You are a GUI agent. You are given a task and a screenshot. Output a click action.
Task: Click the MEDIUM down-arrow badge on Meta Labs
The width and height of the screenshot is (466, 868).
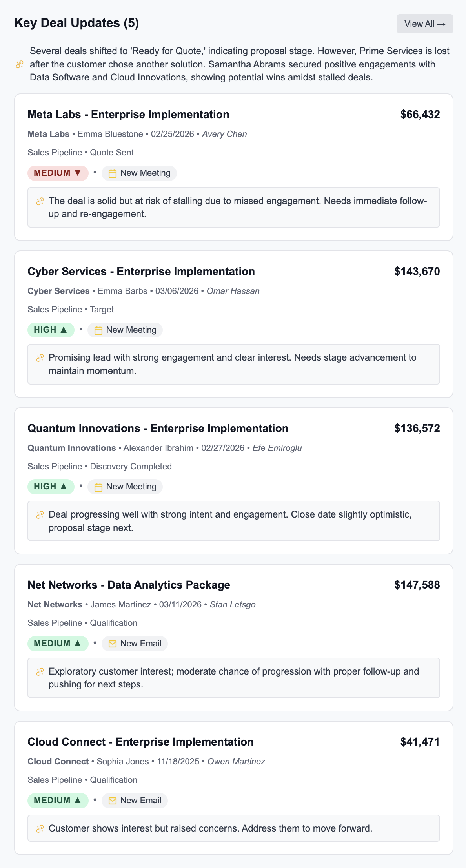[x=58, y=173]
